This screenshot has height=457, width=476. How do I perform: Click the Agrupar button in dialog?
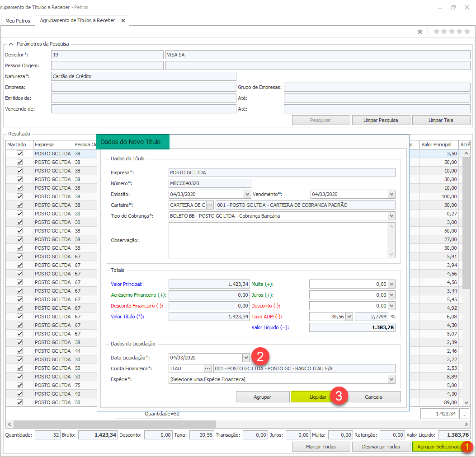263,397
